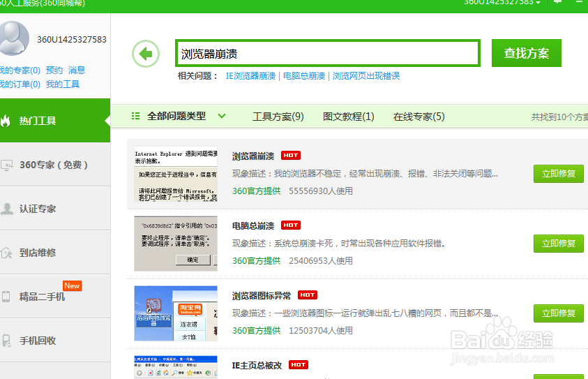Open 手机回收 in the sidebar
The width and height of the screenshot is (588, 379).
(55, 341)
